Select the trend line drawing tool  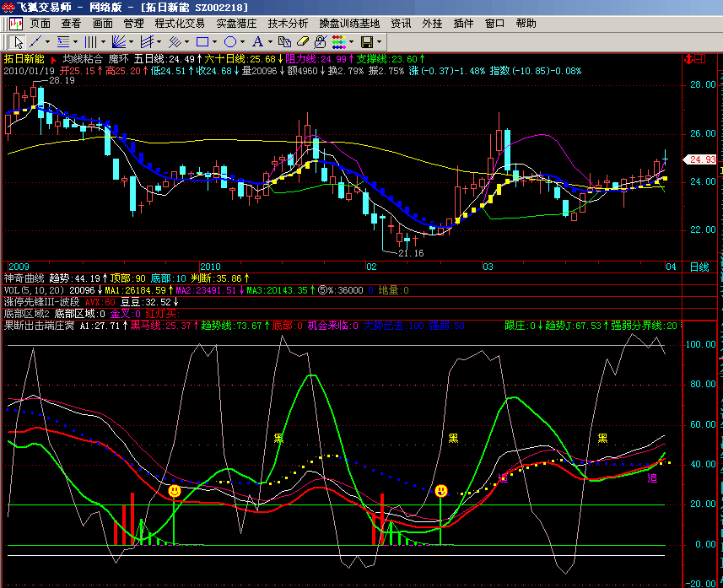(35, 42)
